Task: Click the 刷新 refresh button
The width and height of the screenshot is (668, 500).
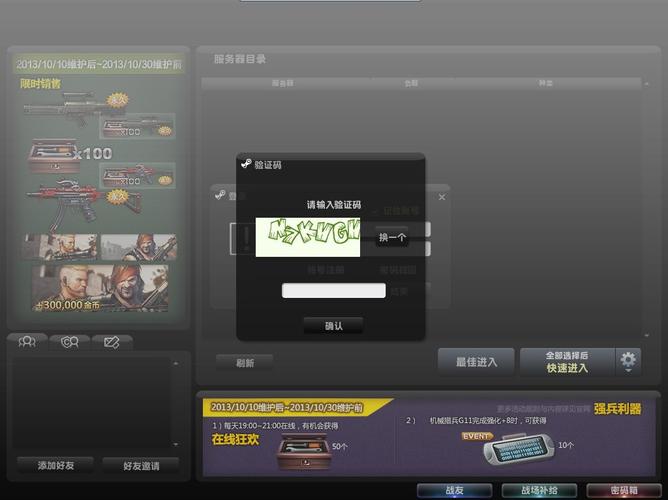Action: 245,363
